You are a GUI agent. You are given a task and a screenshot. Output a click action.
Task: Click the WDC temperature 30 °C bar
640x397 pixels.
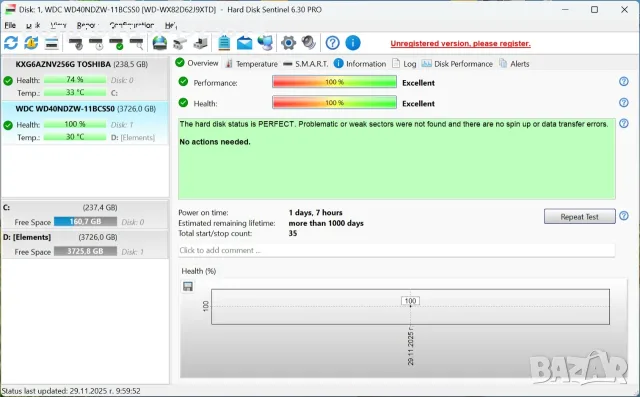pos(75,137)
